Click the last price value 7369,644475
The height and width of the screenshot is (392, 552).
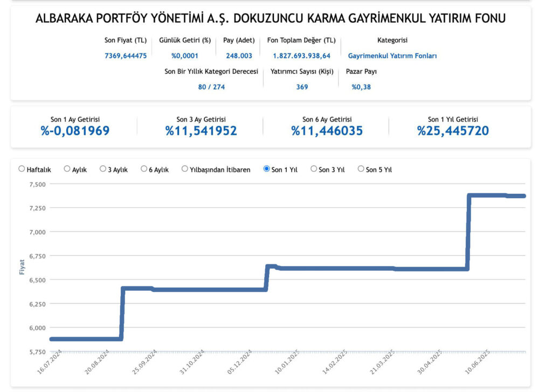(x=125, y=55)
